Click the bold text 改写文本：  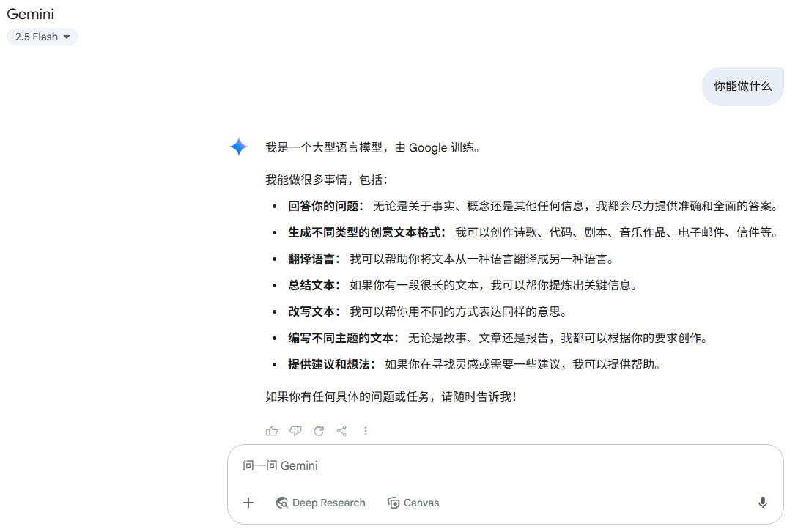point(314,311)
